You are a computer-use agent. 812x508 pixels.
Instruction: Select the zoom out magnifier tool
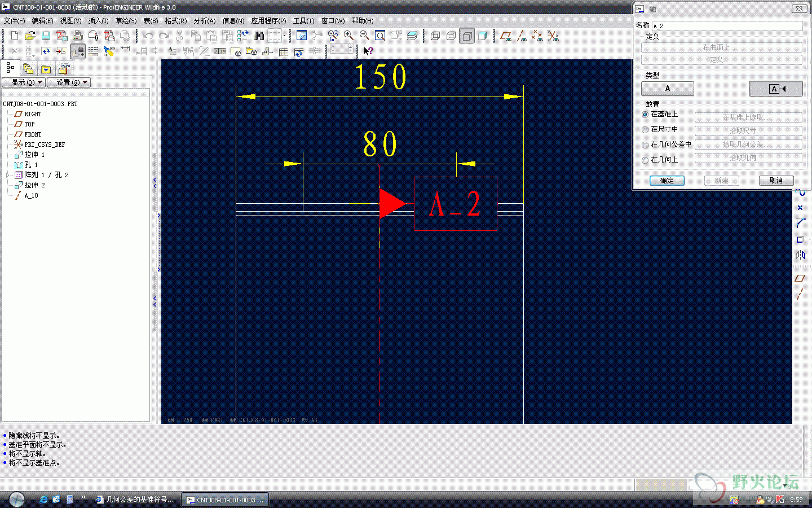point(365,36)
